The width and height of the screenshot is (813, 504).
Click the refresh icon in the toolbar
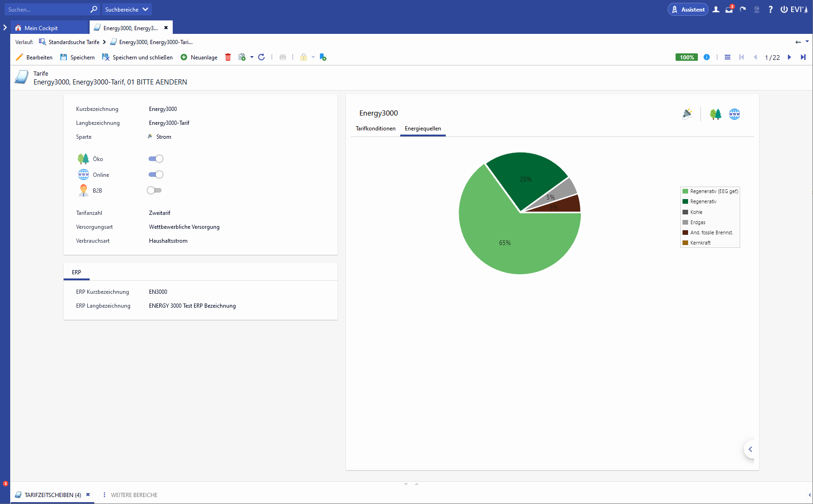(x=261, y=57)
